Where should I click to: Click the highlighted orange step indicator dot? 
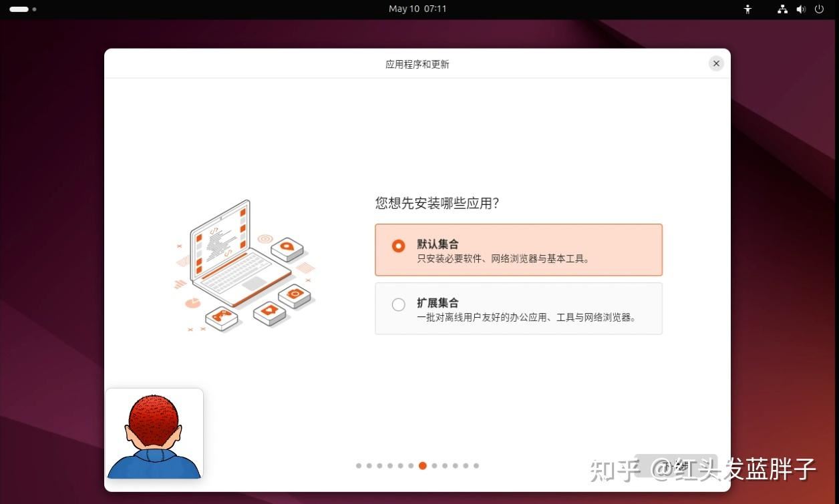coord(422,466)
